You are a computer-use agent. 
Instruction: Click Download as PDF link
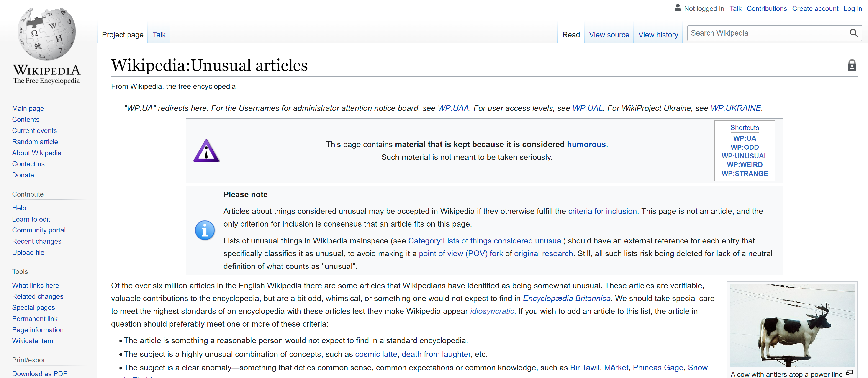[39, 374]
